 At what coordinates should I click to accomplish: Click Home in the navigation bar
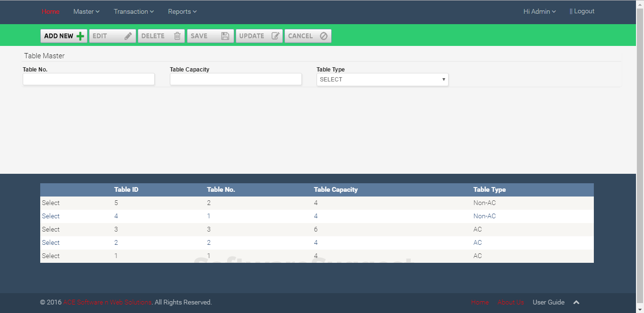(x=51, y=11)
